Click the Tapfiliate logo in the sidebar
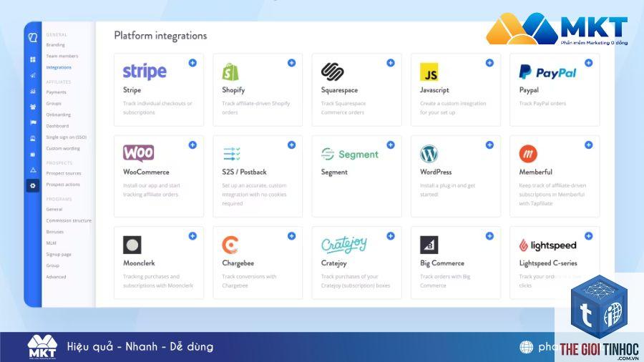Screen dimensions: 644x362 coord(33,37)
